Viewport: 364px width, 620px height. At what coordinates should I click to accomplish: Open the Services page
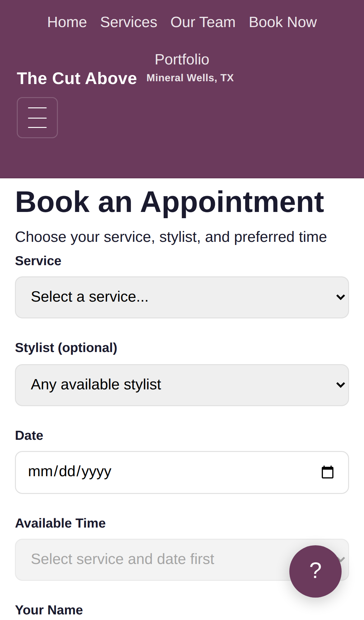pos(128,22)
